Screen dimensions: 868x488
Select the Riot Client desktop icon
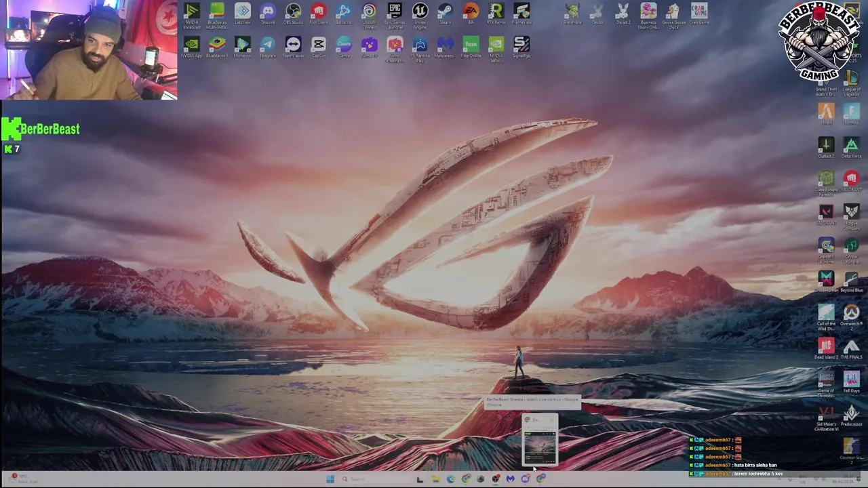click(319, 14)
